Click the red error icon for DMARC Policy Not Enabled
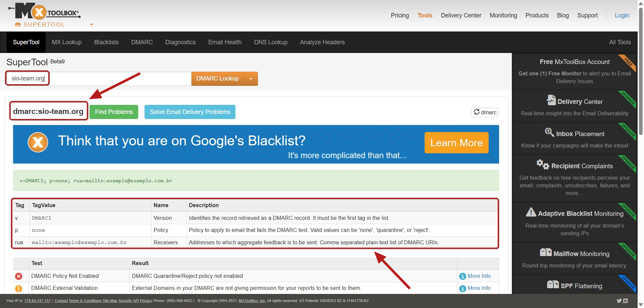Image resolution: width=644 pixels, height=308 pixels. [19, 276]
